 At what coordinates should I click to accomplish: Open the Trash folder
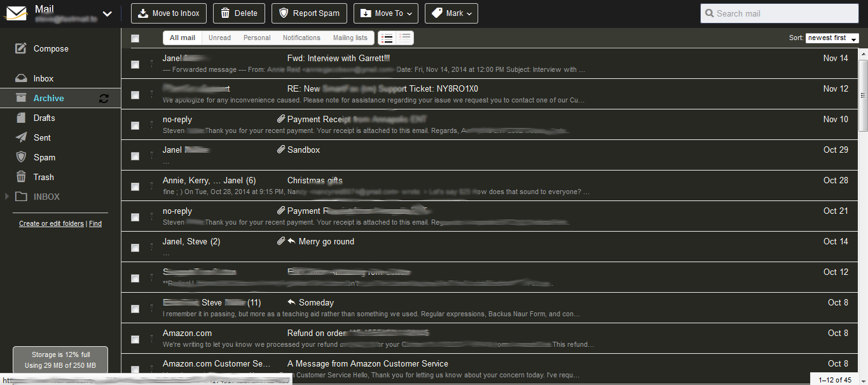pyautogui.click(x=43, y=177)
